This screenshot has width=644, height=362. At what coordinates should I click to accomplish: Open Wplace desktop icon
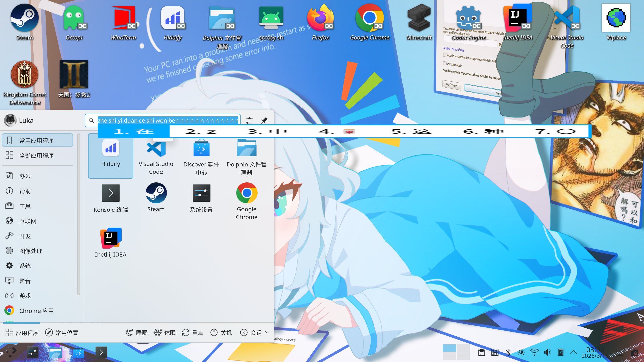click(x=616, y=23)
